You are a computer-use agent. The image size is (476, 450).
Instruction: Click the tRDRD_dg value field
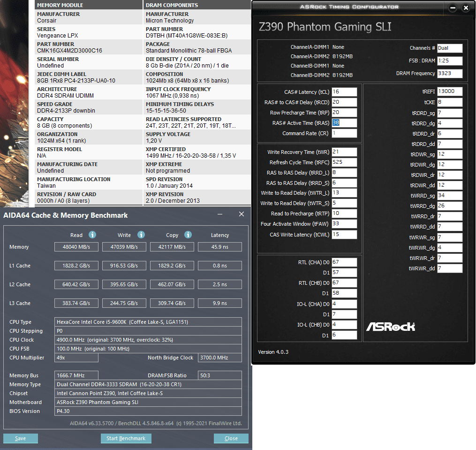click(x=450, y=123)
